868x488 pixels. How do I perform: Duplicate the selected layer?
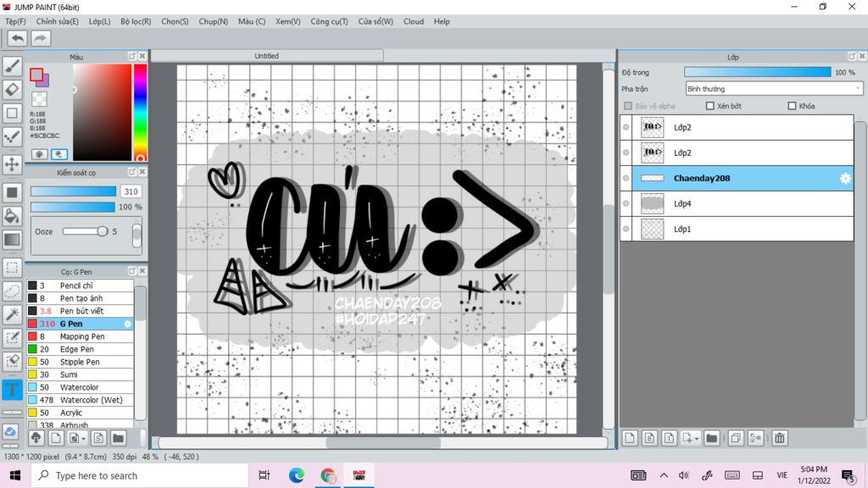[736, 438]
